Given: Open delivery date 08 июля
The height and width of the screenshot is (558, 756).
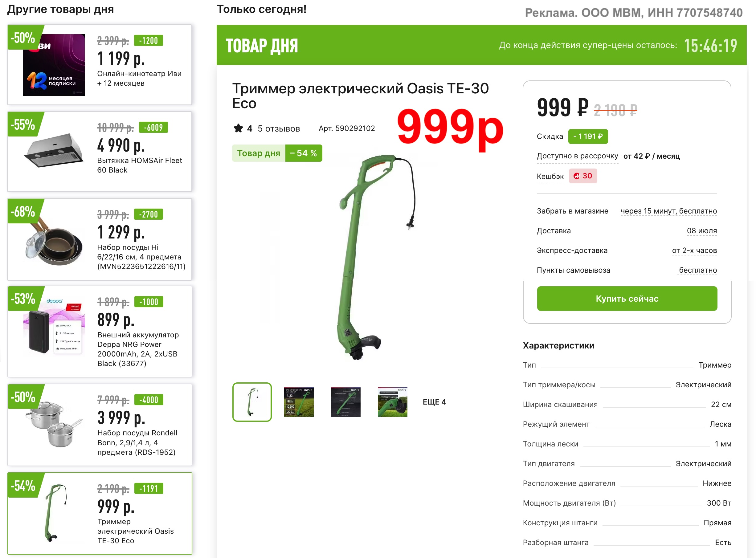Looking at the screenshot, I should coord(702,231).
